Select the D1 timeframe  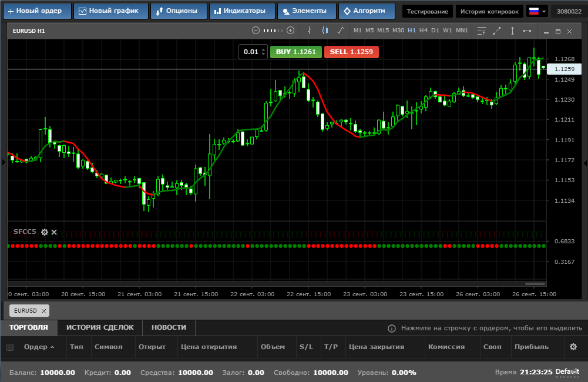pos(435,31)
